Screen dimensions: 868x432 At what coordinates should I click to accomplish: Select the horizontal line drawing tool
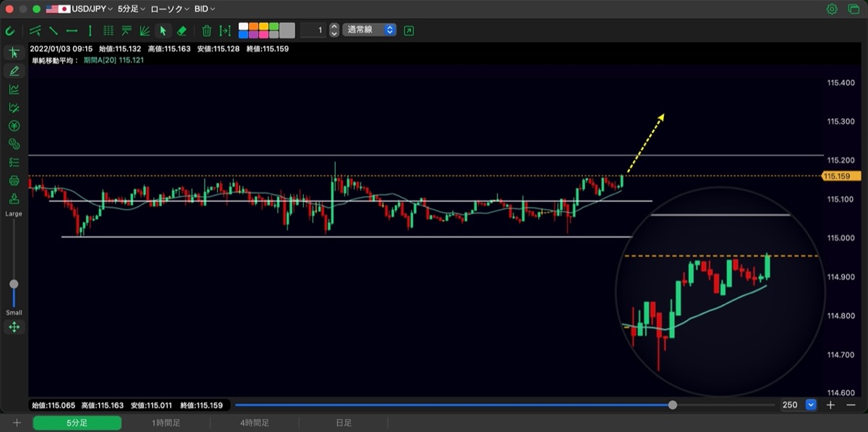click(x=72, y=30)
